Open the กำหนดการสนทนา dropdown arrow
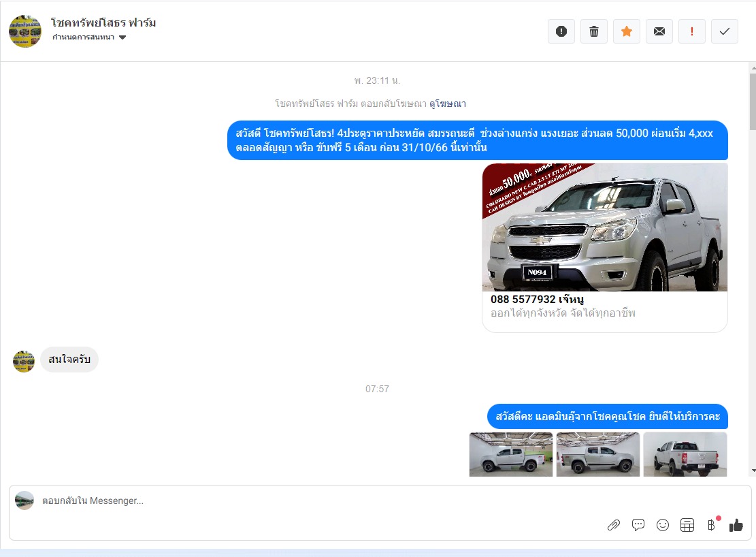The height and width of the screenshot is (557, 756). click(122, 37)
